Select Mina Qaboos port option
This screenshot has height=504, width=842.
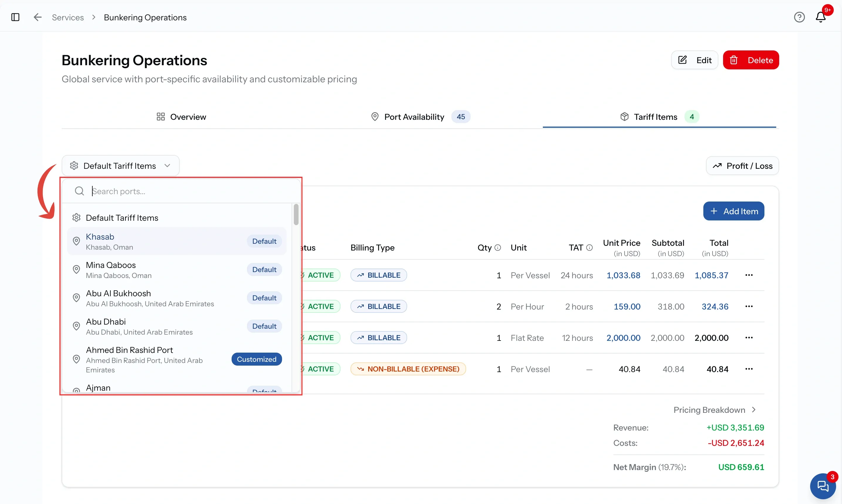click(177, 270)
